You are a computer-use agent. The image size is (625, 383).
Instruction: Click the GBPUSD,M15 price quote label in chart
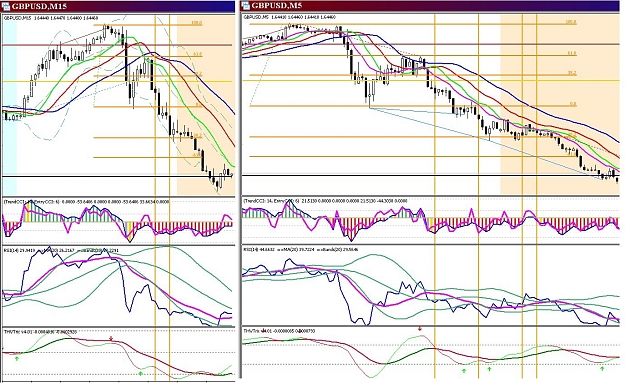[51, 18]
